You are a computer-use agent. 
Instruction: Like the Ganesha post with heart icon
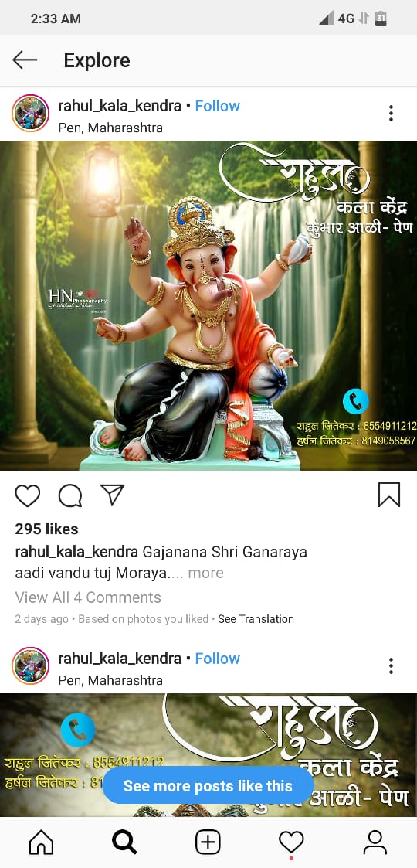27,495
